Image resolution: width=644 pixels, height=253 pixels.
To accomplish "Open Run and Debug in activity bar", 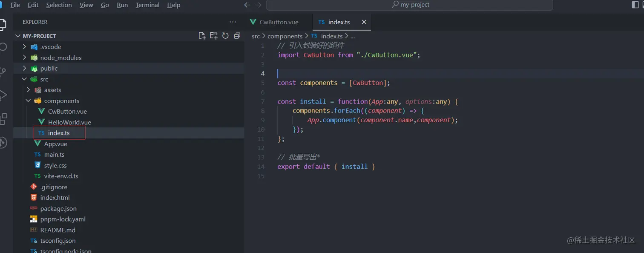I will coord(3,95).
